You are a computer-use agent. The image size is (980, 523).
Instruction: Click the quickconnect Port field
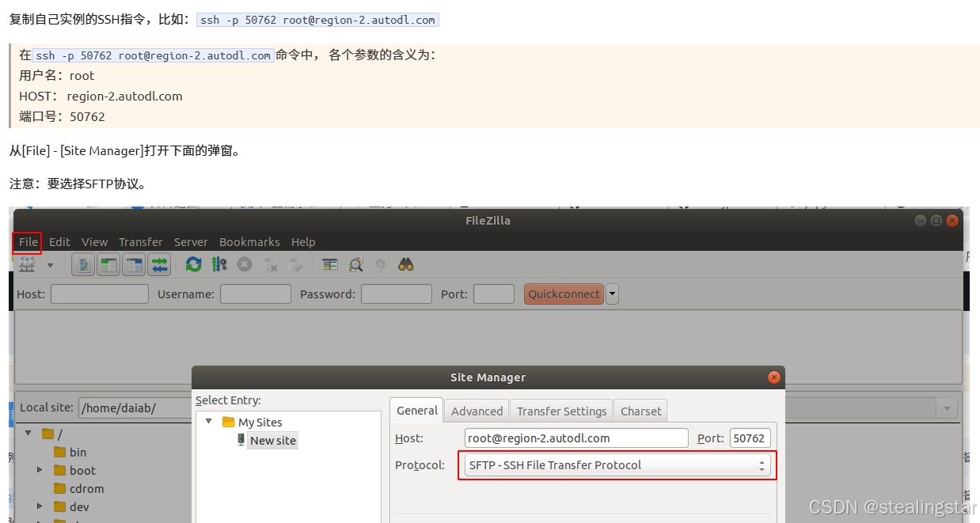point(494,294)
